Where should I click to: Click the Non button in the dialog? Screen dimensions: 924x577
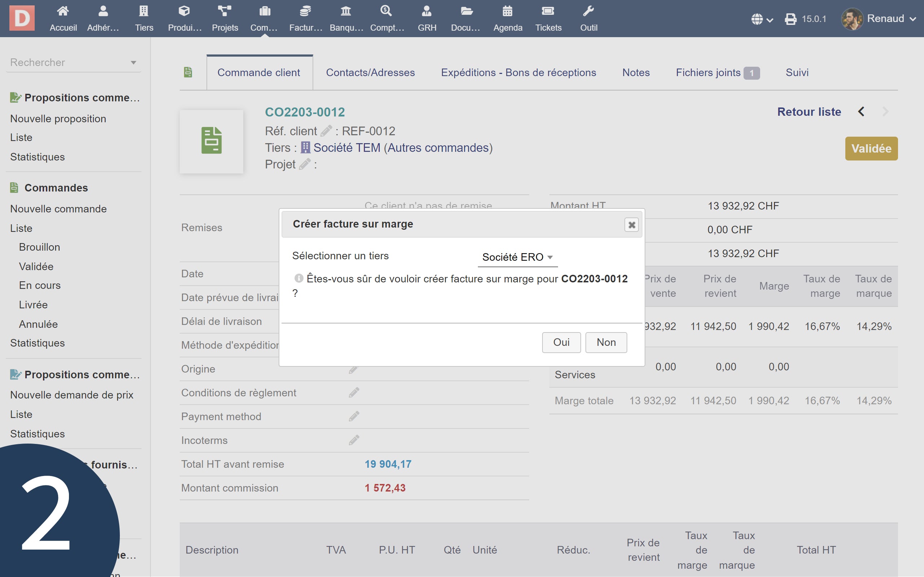(x=606, y=342)
